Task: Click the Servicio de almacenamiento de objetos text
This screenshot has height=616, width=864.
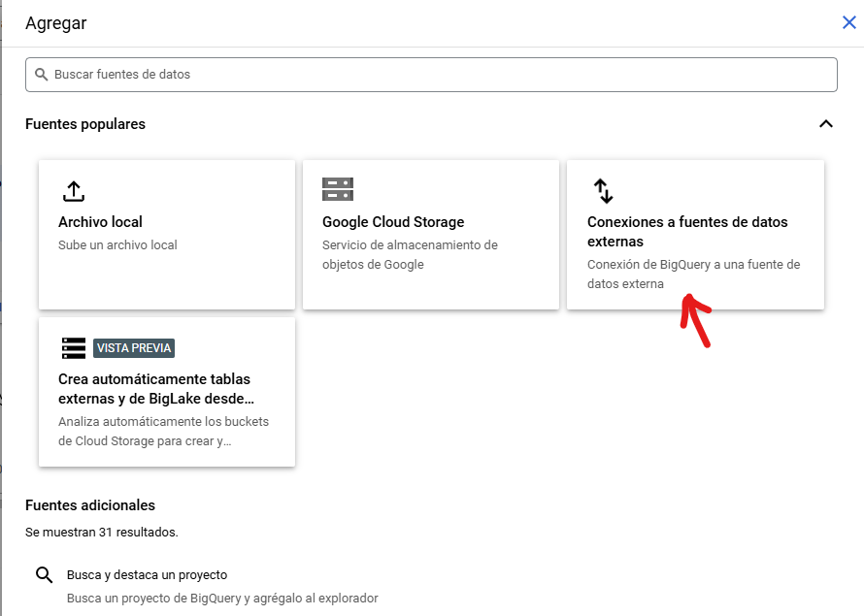Action: pos(410,254)
